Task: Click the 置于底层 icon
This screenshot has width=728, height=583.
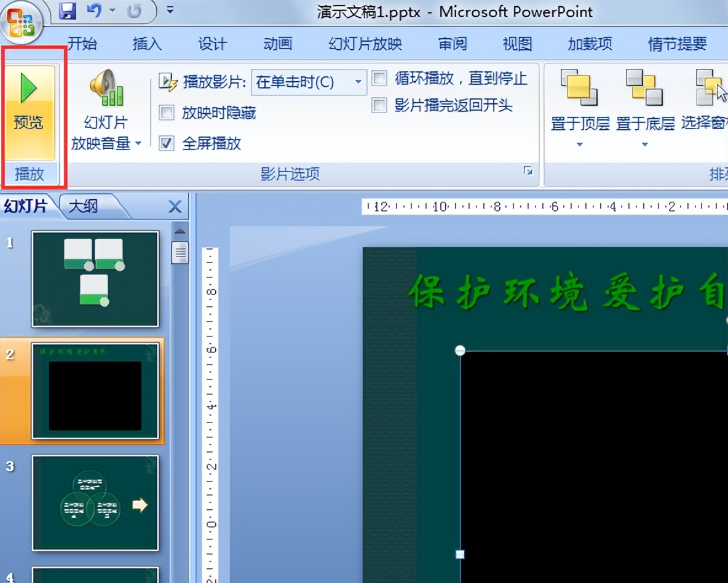Action: pyautogui.click(x=644, y=87)
